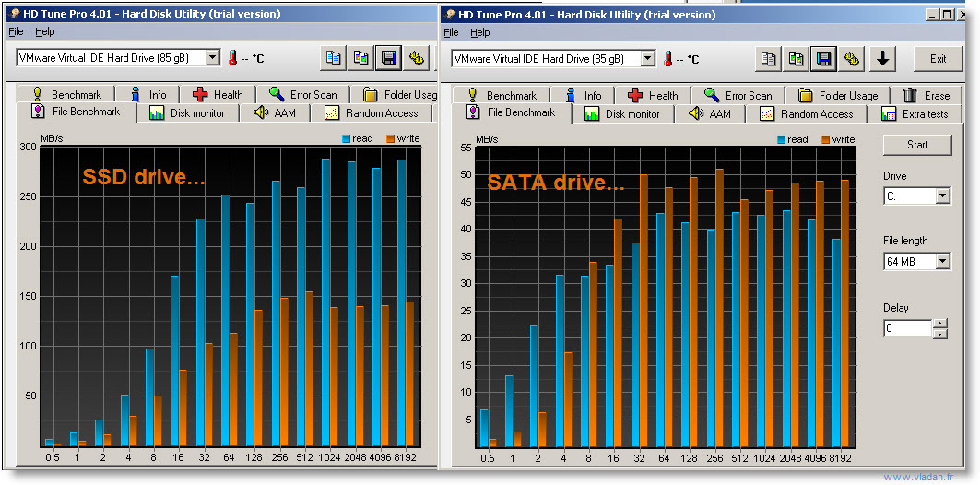Screen dimensions: 980x485
Task: Open AAM tab in right window
Action: click(x=709, y=114)
